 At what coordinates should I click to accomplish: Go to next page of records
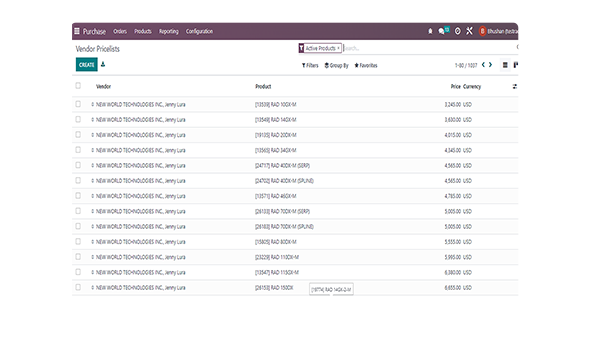click(490, 65)
